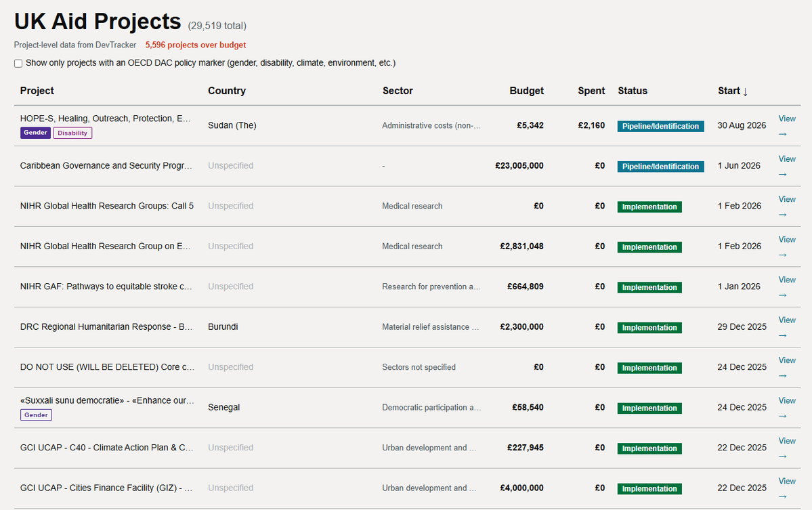This screenshot has width=812, height=510.
Task: Click View arrow for NIHR Call 5 row
Action: coord(787,207)
